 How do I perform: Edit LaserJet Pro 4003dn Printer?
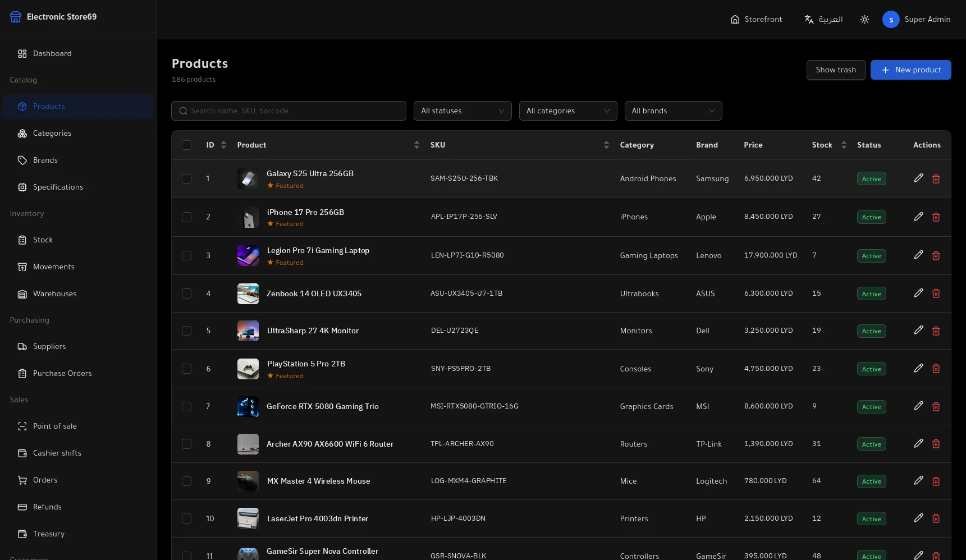click(x=918, y=518)
